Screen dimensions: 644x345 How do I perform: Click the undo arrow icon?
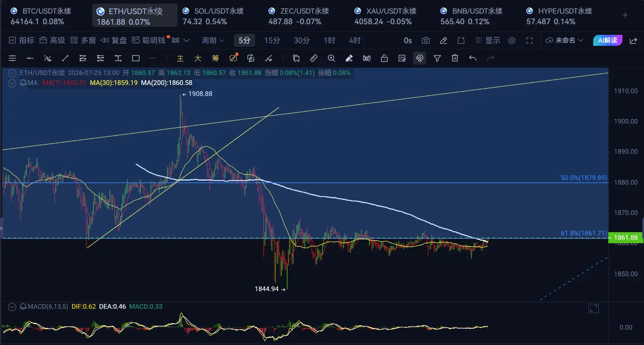(473, 58)
